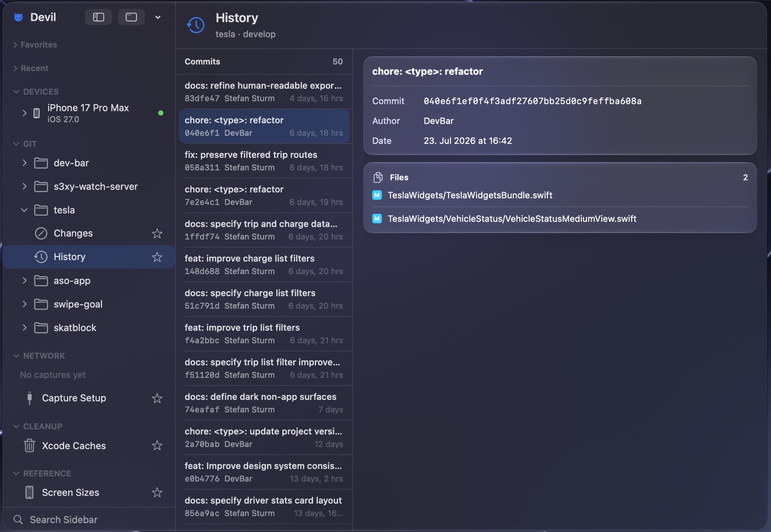The image size is (771, 532).
Task: Toggle the sidebar layout button
Action: [98, 17]
